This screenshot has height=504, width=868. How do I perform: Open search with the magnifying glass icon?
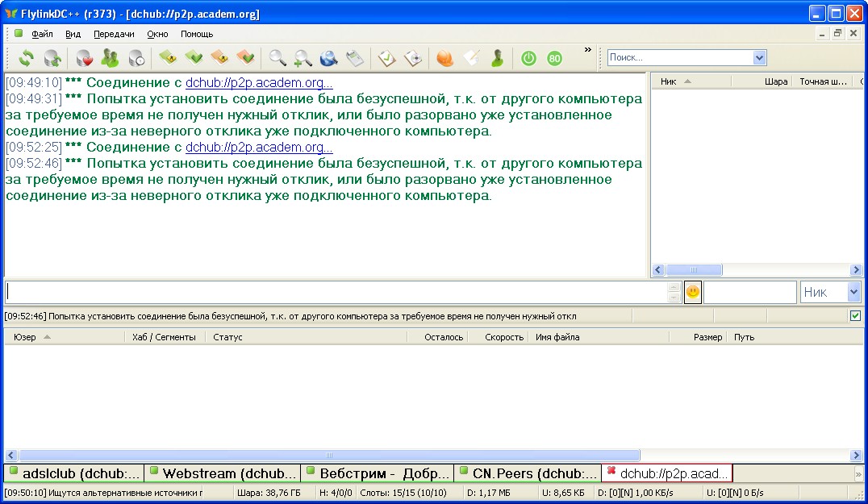(x=278, y=58)
